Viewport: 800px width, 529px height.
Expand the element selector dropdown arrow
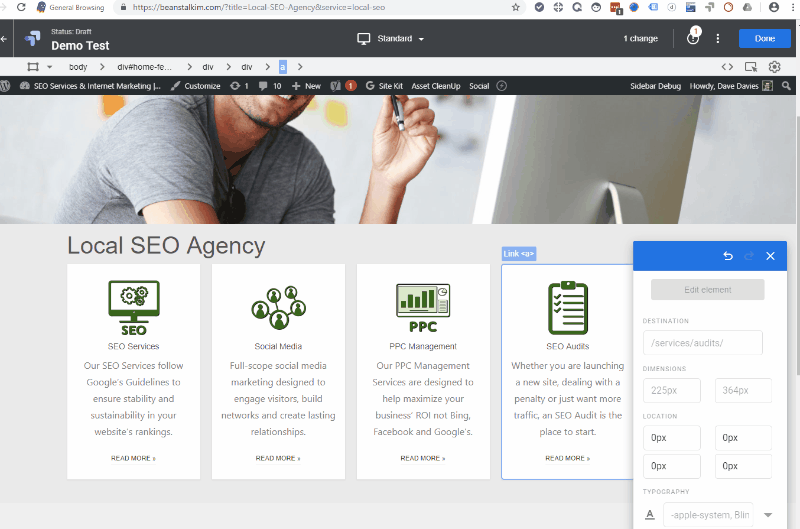click(x=49, y=67)
